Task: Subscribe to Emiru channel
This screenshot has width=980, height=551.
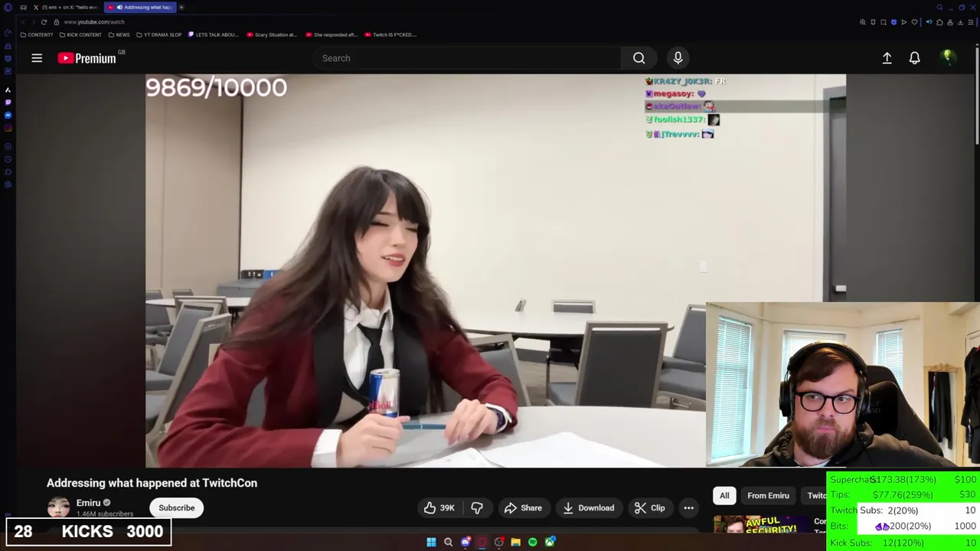Action: (176, 508)
